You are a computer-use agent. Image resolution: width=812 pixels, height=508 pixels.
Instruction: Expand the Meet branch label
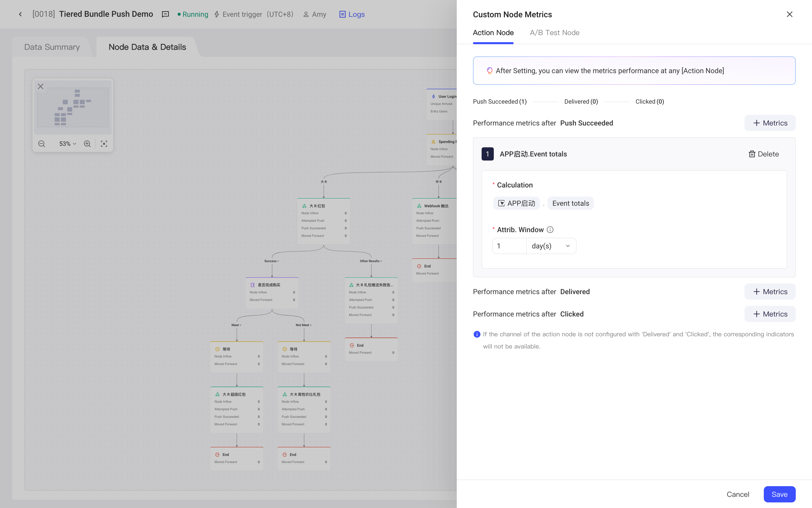236,325
